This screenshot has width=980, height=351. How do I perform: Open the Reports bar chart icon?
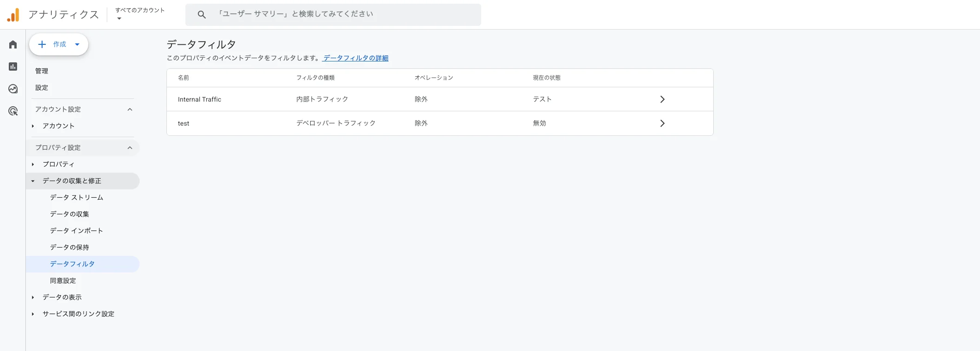[x=13, y=67]
